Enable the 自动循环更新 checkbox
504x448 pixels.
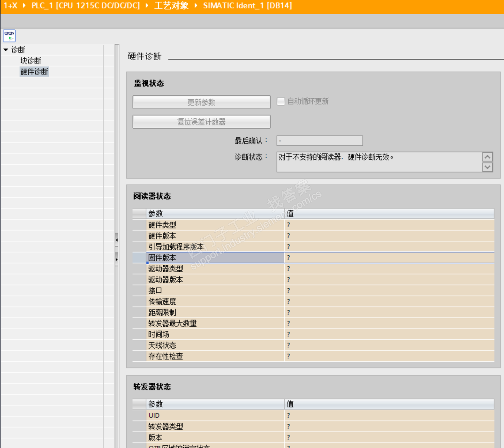pyautogui.click(x=281, y=101)
